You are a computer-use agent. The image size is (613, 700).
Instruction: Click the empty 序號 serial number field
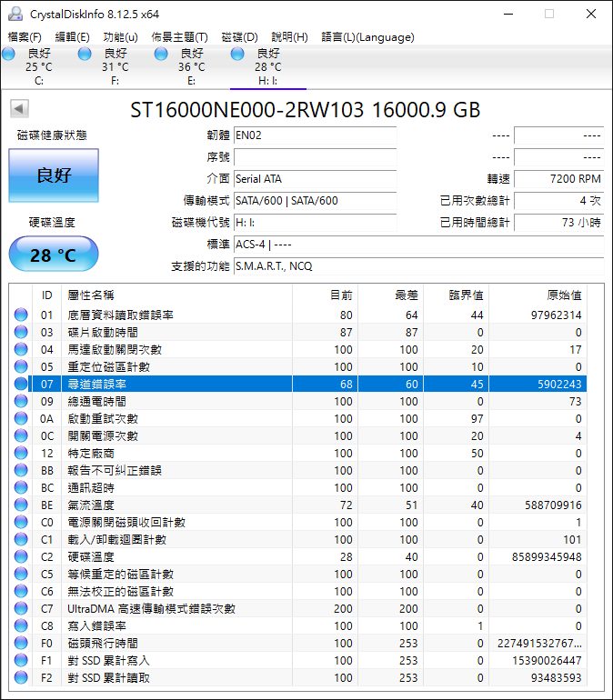click(x=316, y=157)
